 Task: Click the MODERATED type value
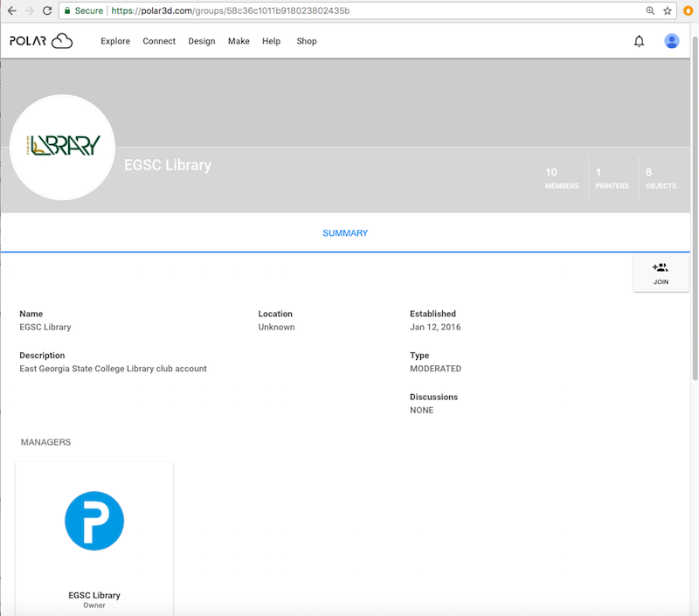click(x=435, y=369)
